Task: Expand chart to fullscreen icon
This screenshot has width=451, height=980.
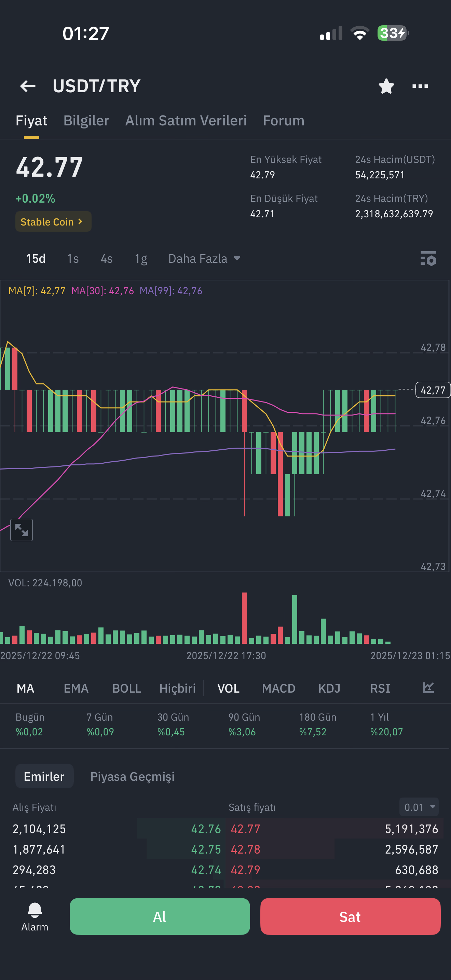Action: coord(21,530)
